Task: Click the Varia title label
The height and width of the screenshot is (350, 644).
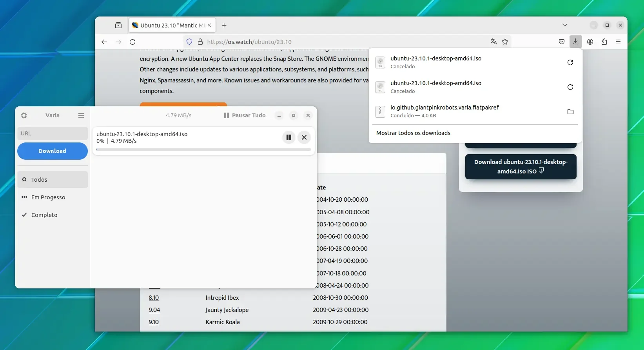Action: (53, 115)
